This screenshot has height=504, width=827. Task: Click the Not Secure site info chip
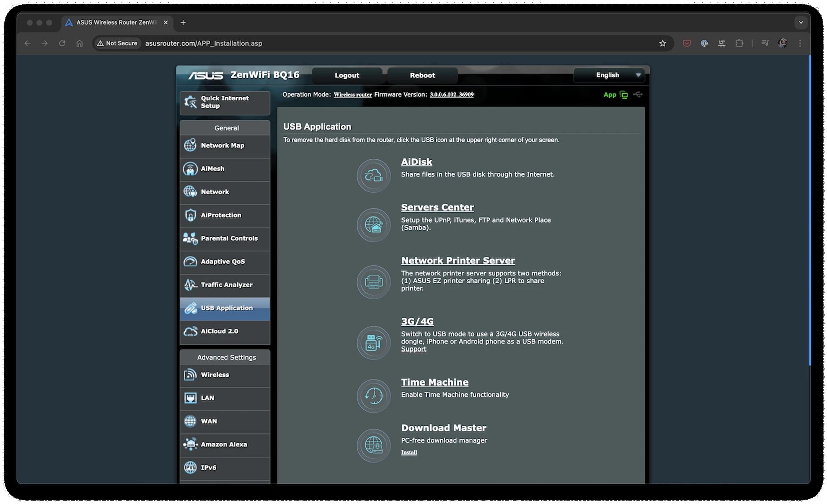(x=118, y=43)
